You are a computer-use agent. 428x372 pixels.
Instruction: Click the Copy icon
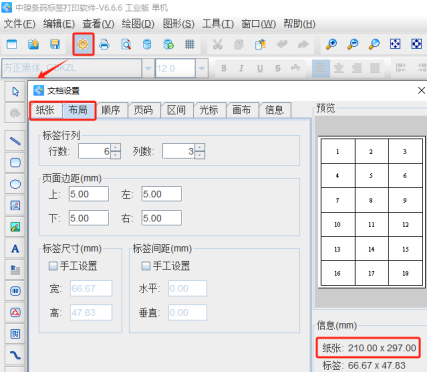(239, 44)
